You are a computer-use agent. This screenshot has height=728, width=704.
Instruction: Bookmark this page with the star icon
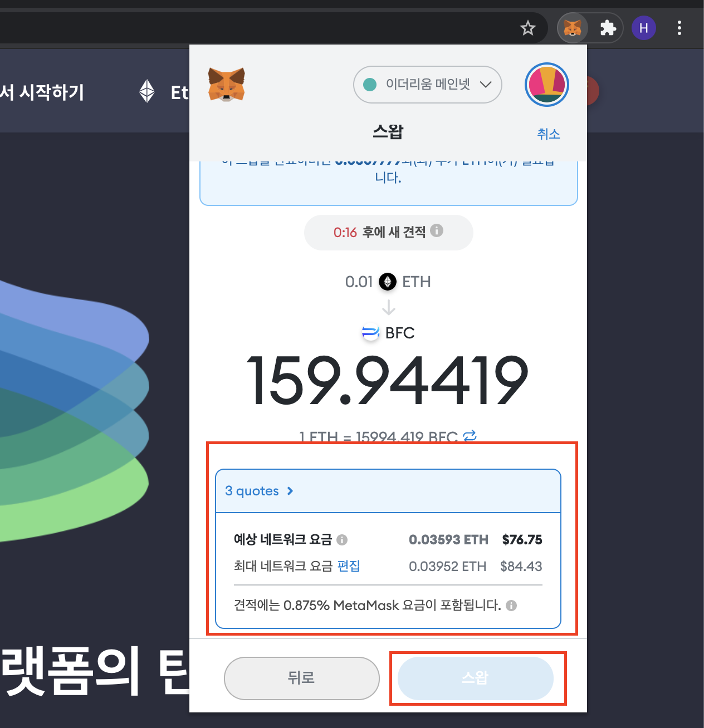tap(528, 28)
